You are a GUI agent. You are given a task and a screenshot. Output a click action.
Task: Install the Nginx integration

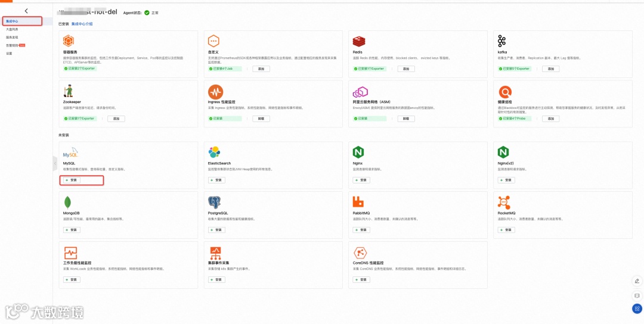tap(361, 180)
